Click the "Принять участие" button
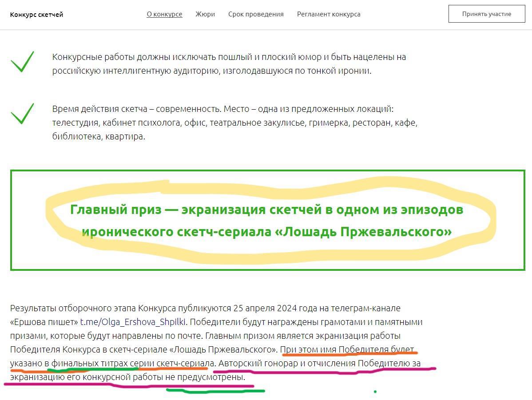Viewport: 532px width, 400px height. tap(487, 14)
